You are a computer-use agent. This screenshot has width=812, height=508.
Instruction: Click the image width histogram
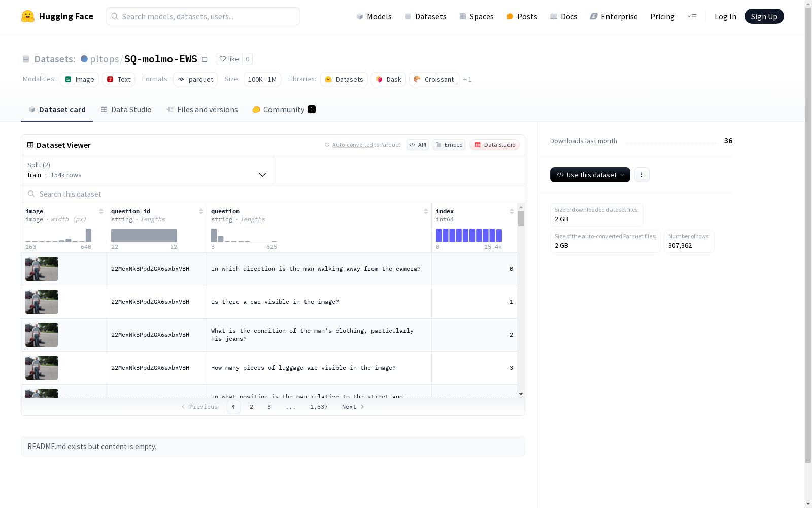point(58,235)
